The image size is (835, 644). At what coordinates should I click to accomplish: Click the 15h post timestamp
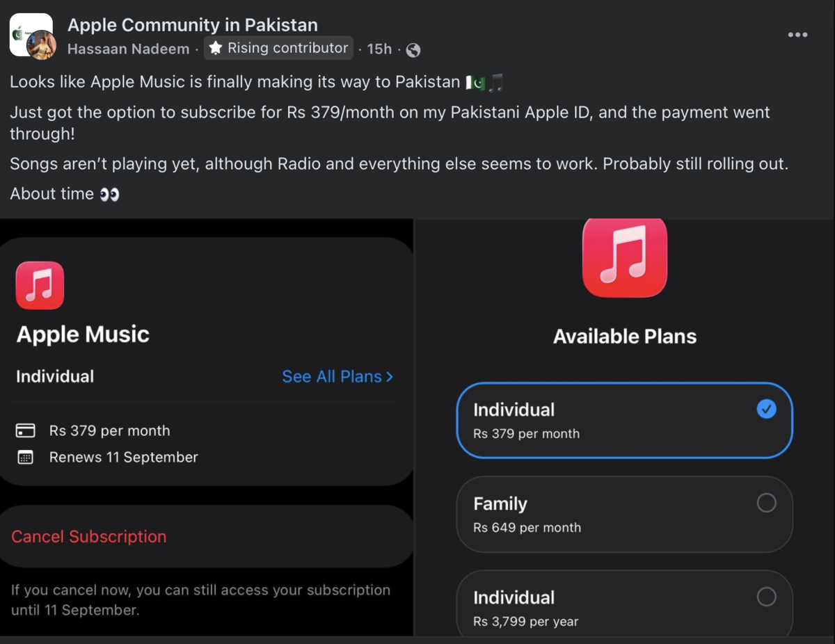pyautogui.click(x=379, y=49)
